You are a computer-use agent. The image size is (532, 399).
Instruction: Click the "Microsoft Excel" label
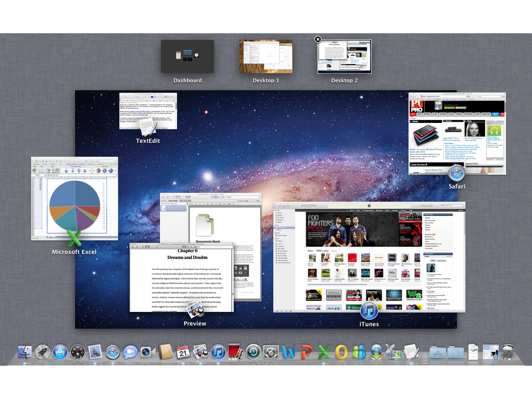pos(74,252)
